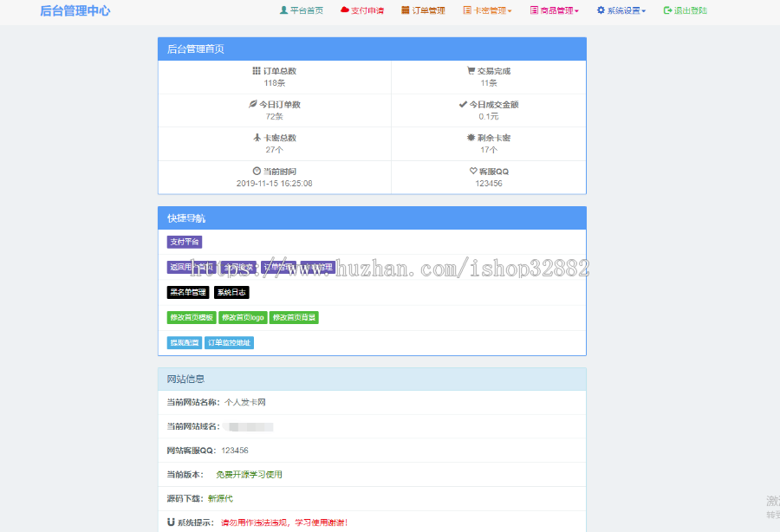Click the heart icon beside 客服QQ

click(x=471, y=170)
